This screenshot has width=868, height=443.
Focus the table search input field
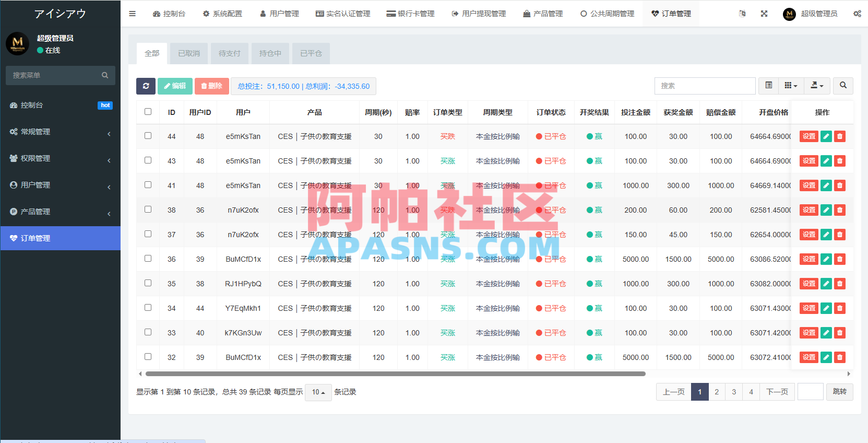click(x=705, y=86)
